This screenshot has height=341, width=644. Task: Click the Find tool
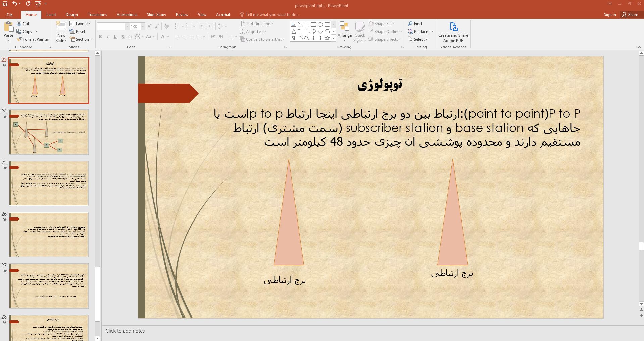pyautogui.click(x=415, y=24)
